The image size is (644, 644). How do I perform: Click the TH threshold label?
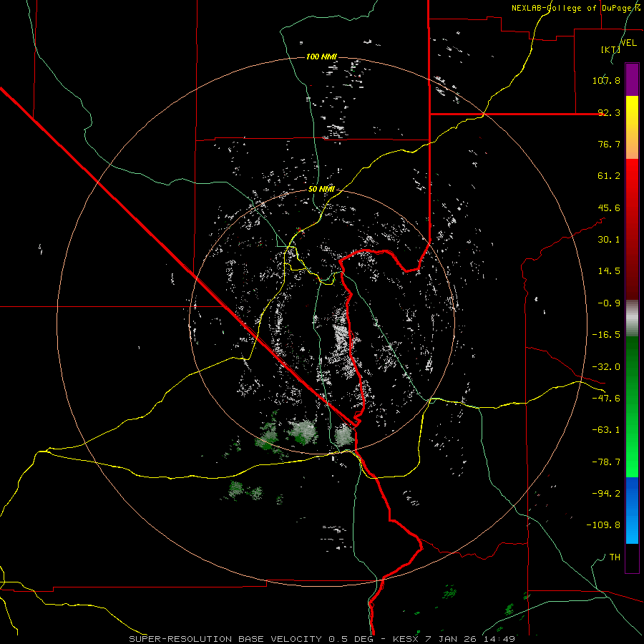click(615, 557)
